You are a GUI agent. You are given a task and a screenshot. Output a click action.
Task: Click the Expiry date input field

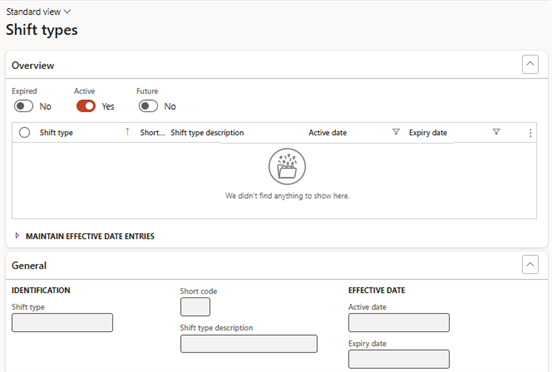[399, 359]
